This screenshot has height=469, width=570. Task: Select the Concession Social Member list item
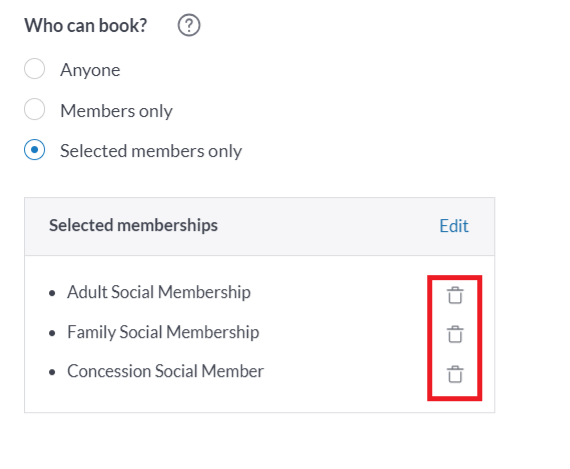165,371
